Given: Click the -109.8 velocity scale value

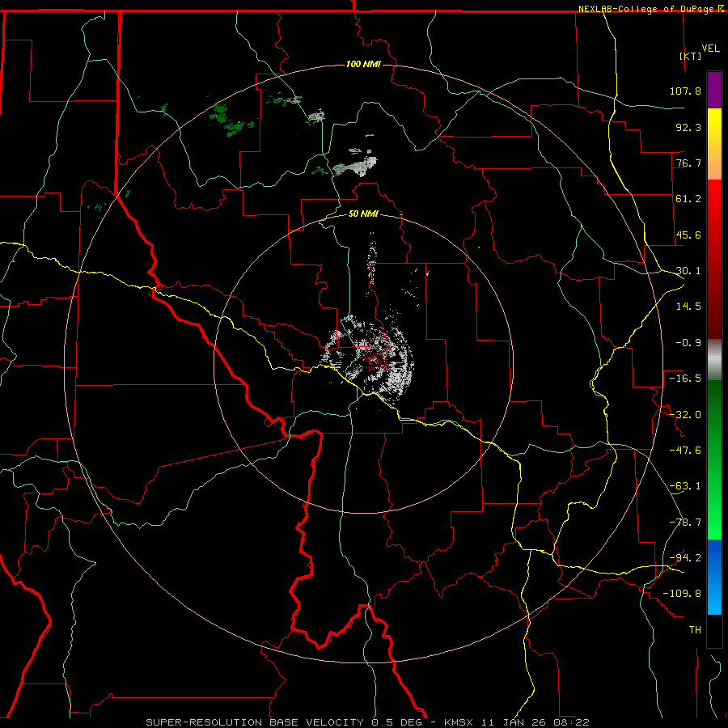Looking at the screenshot, I should coord(682,594).
